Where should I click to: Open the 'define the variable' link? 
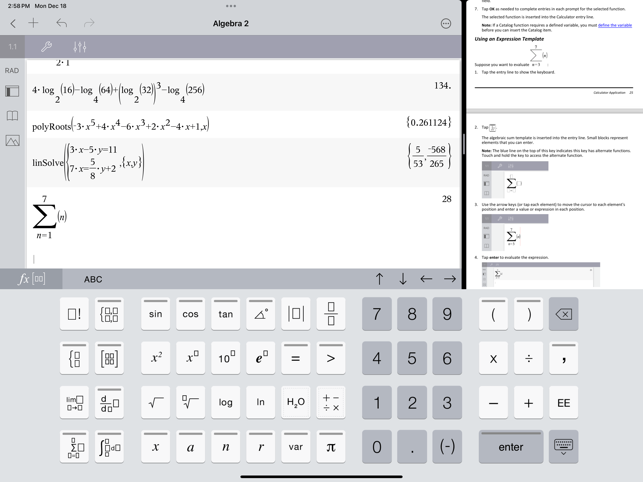[x=614, y=25]
